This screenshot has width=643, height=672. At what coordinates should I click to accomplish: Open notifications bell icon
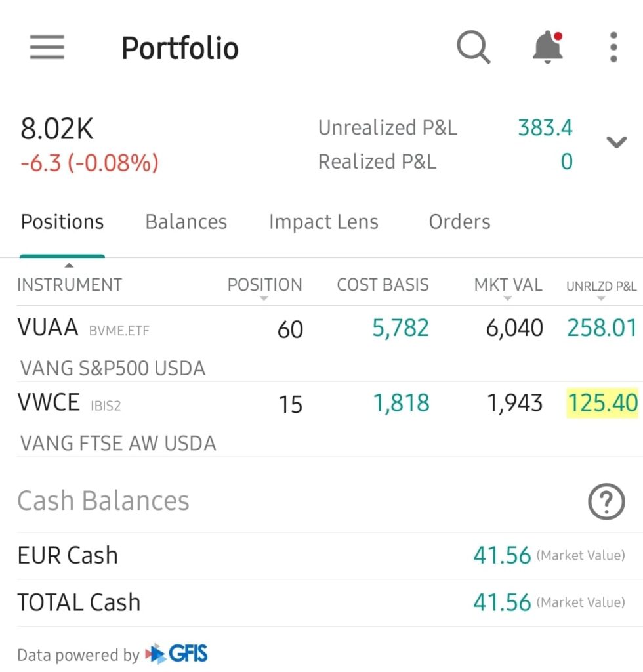(547, 47)
